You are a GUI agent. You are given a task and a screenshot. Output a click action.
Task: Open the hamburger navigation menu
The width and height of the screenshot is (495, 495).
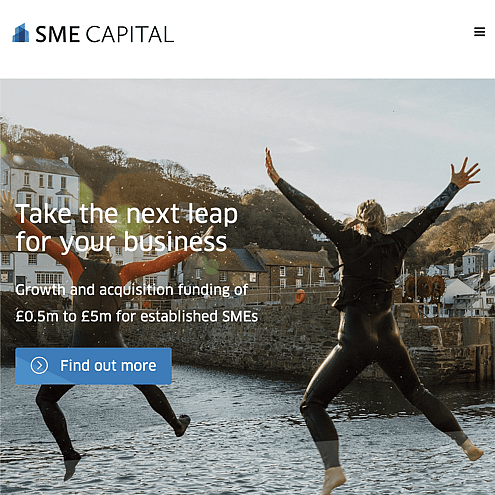coord(479,32)
